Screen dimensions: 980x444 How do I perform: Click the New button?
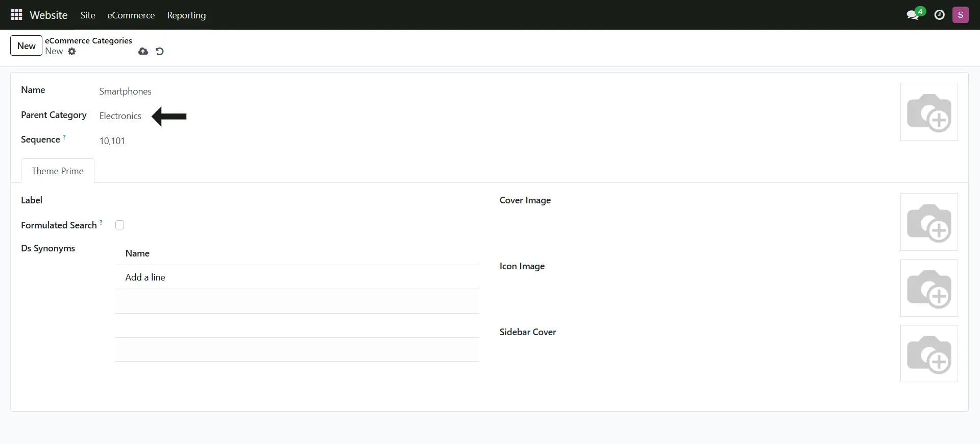(x=26, y=45)
